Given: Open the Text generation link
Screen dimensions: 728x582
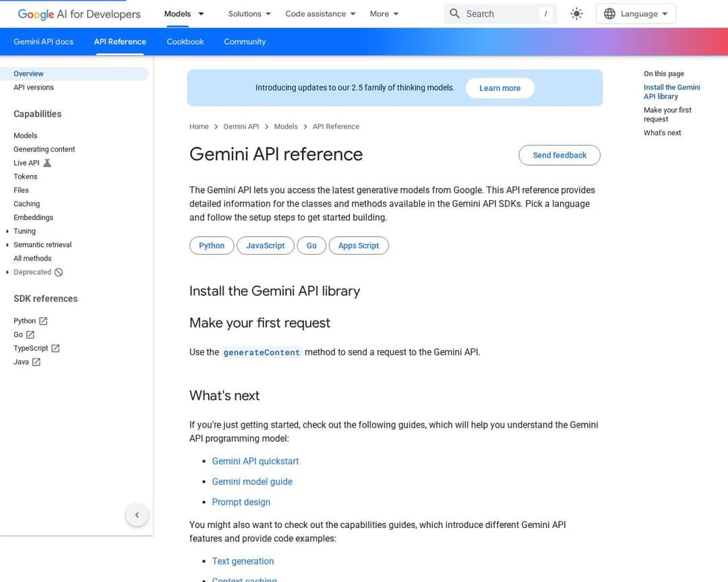Looking at the screenshot, I should (x=243, y=561).
